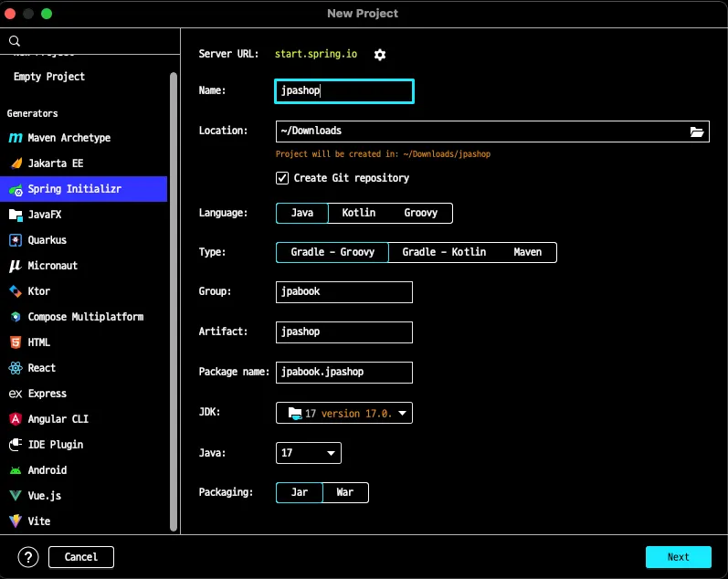Image resolution: width=728 pixels, height=579 pixels.
Task: Click the sidebar search field
Action: (90, 41)
